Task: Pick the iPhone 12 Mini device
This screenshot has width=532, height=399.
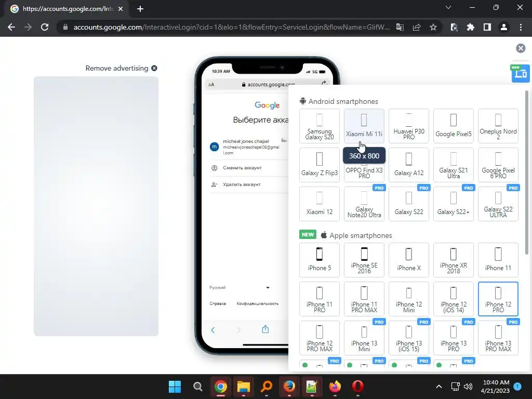Action: (409, 299)
